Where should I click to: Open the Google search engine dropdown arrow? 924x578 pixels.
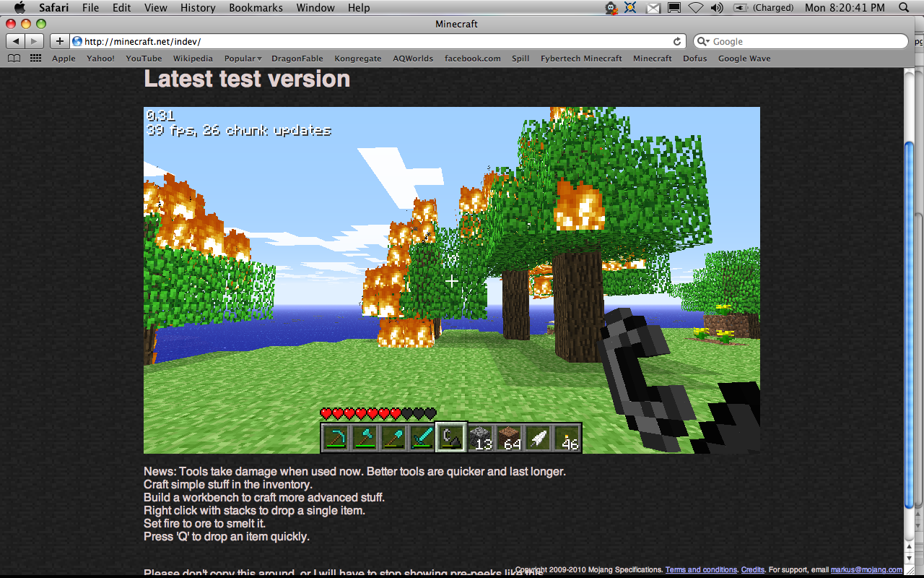(x=703, y=42)
